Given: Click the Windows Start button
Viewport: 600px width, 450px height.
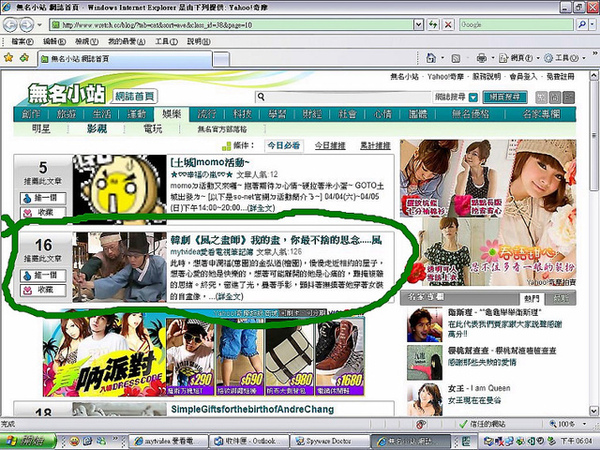Looking at the screenshot, I should [x=28, y=440].
